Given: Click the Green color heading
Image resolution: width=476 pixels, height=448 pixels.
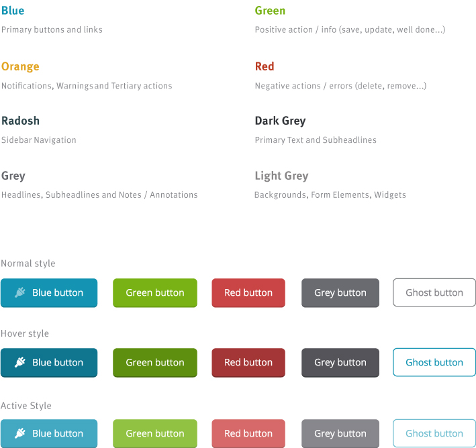Looking at the screenshot, I should coord(270,11).
